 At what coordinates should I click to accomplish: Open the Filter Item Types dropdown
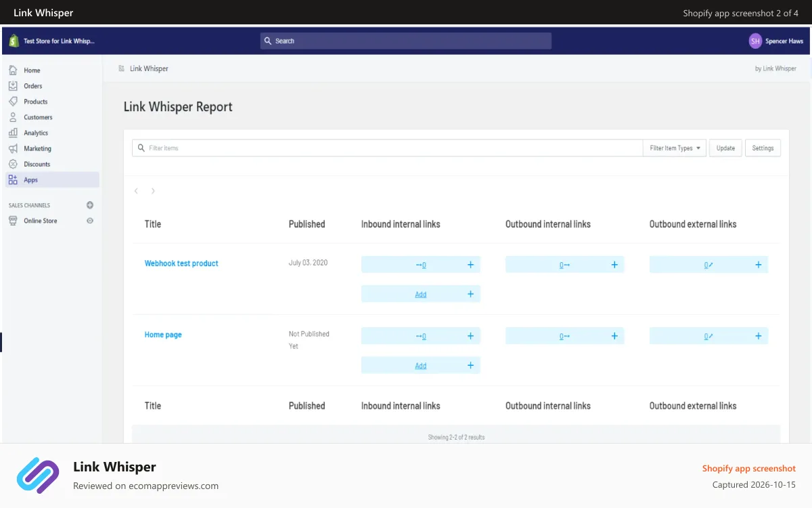click(x=675, y=148)
